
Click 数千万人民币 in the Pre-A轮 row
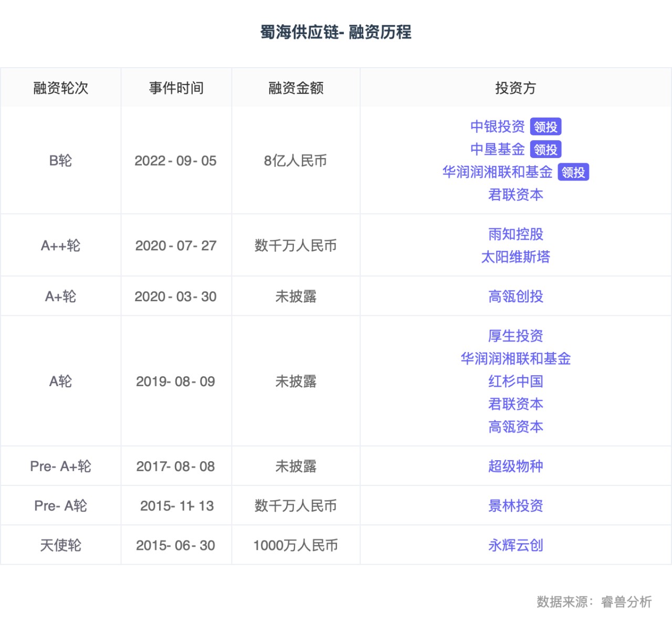point(296,506)
